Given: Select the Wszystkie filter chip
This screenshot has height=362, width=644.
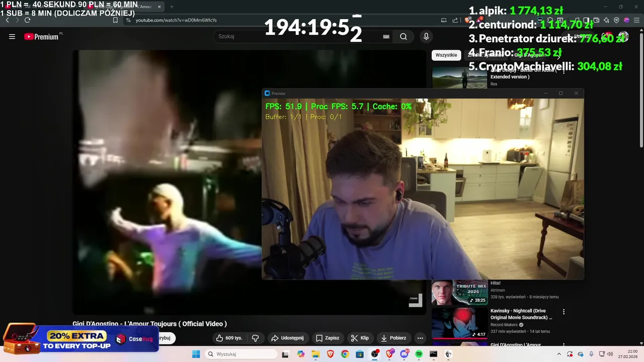Looking at the screenshot, I should (x=446, y=55).
